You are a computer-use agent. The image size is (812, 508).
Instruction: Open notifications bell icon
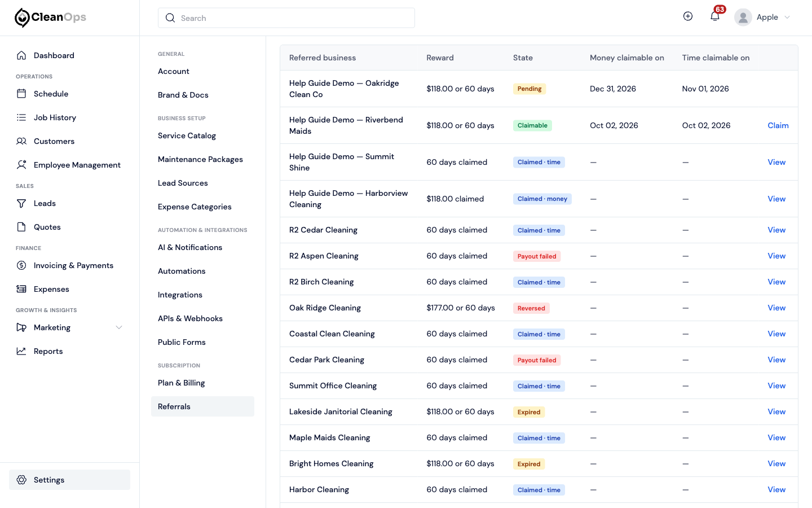point(715,16)
